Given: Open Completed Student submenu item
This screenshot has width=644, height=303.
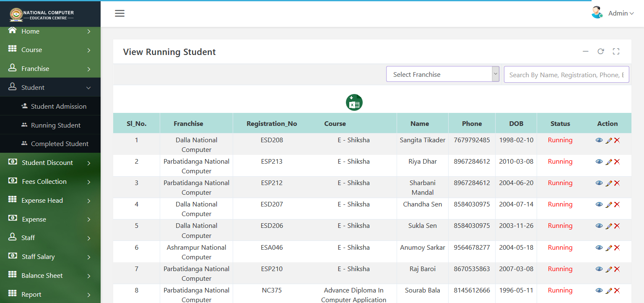Looking at the screenshot, I should (50, 144).
